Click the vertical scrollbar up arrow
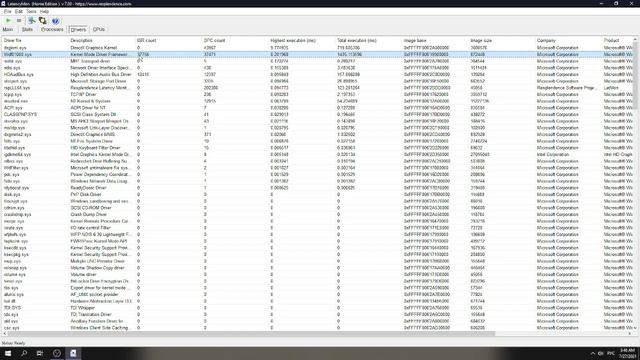Viewport: 640px width, 360px height. tap(635, 39)
